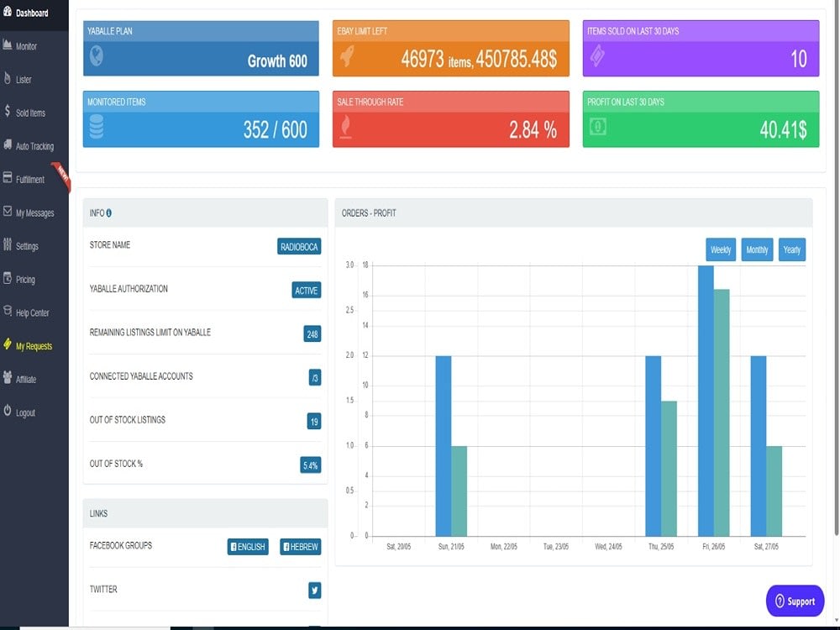Image resolution: width=840 pixels, height=630 pixels.
Task: Click the blue bar for Sun, 21/05
Action: point(443,446)
